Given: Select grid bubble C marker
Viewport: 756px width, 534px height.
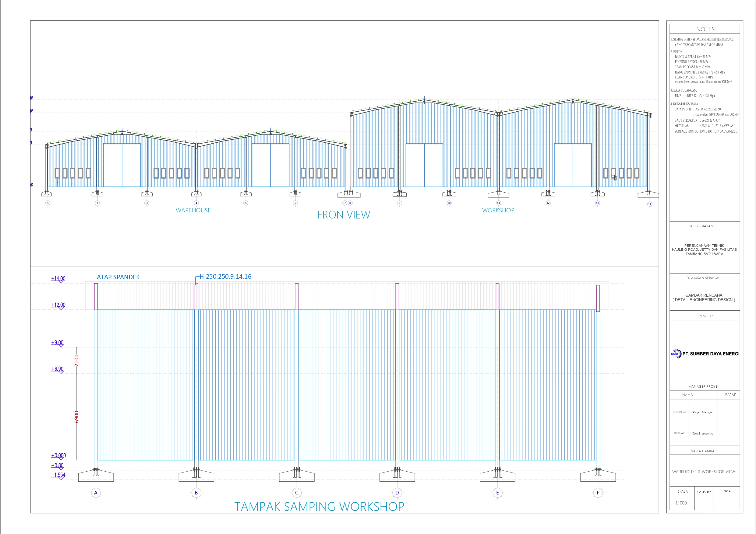Looking at the screenshot, I should click(297, 493).
